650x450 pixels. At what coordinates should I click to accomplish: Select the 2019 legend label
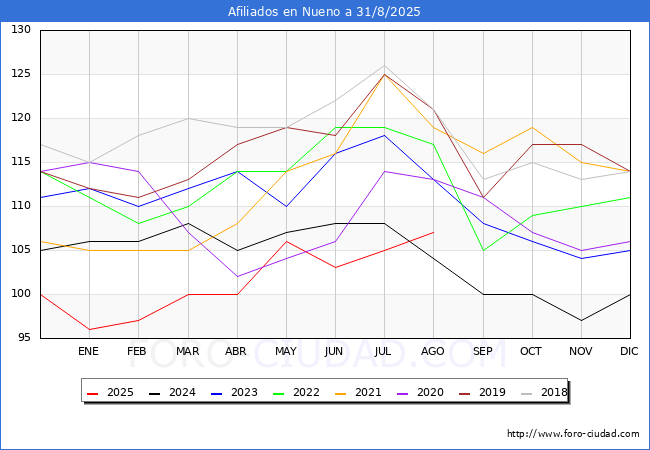point(492,392)
